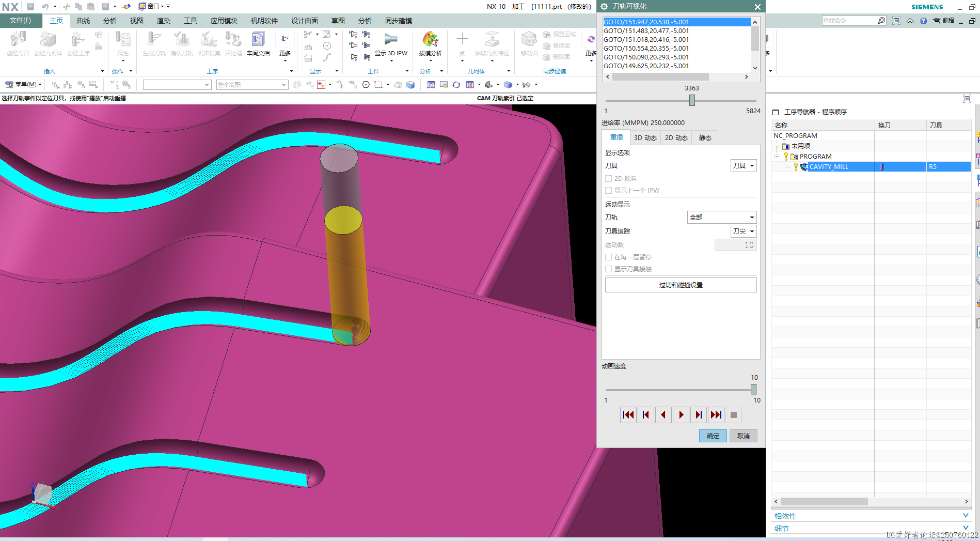The image size is (980, 541).
Task: Click the 查找命令 search field
Action: coord(849,21)
